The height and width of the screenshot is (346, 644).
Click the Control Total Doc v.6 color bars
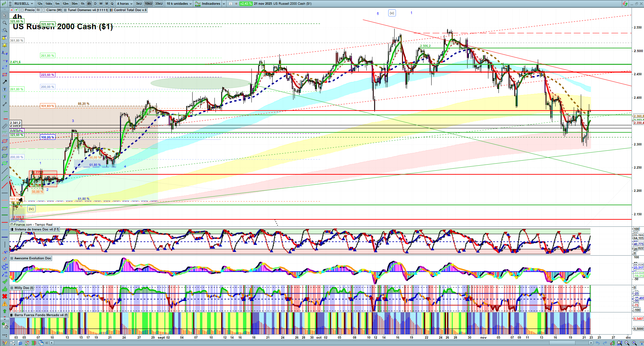pyautogui.click(x=111, y=10)
